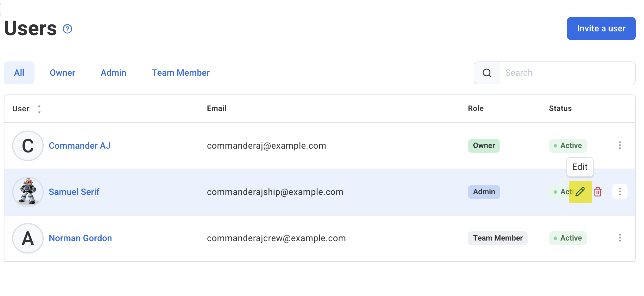Open the Commander AJ user link

click(x=79, y=146)
